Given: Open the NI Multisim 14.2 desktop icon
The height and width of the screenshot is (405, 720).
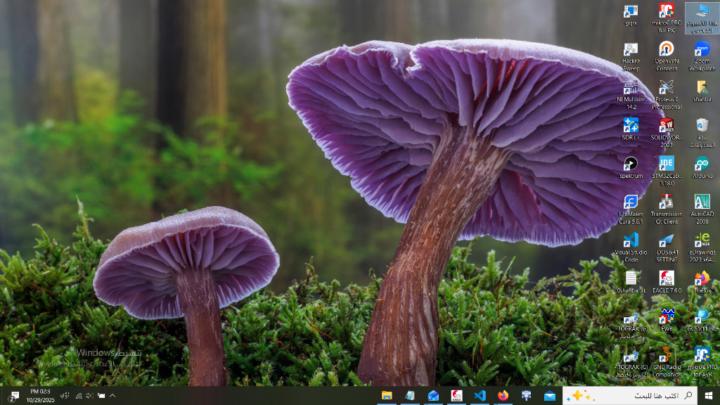Looking at the screenshot, I should (x=631, y=88).
